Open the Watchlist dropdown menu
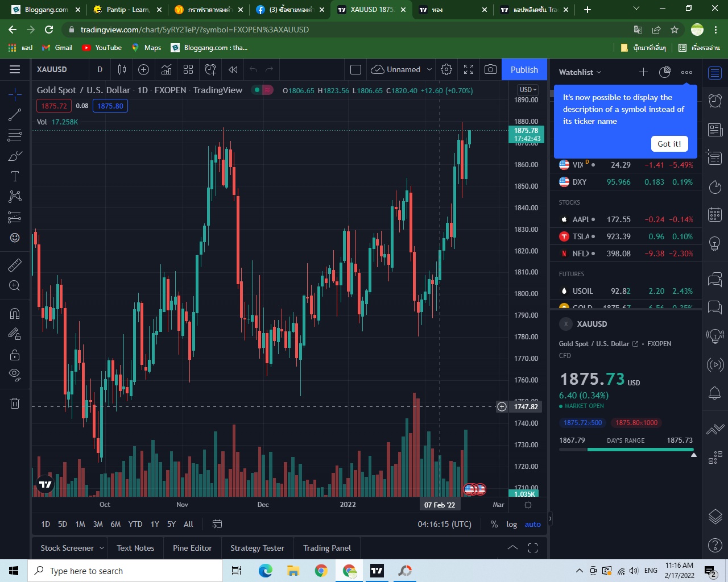This screenshot has height=582, width=728. point(580,72)
